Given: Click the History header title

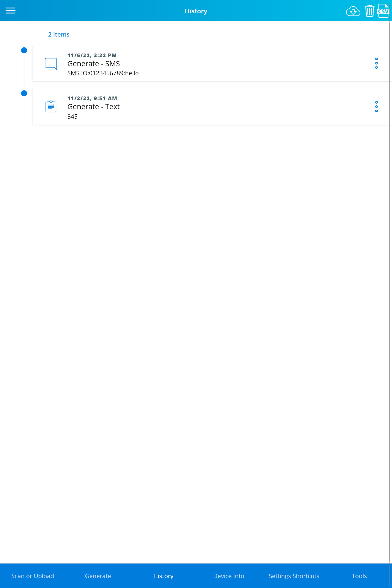Looking at the screenshot, I should (196, 11).
